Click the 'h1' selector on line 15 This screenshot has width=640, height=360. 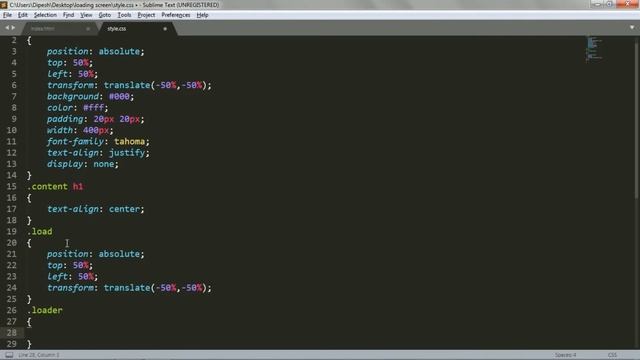pos(78,187)
